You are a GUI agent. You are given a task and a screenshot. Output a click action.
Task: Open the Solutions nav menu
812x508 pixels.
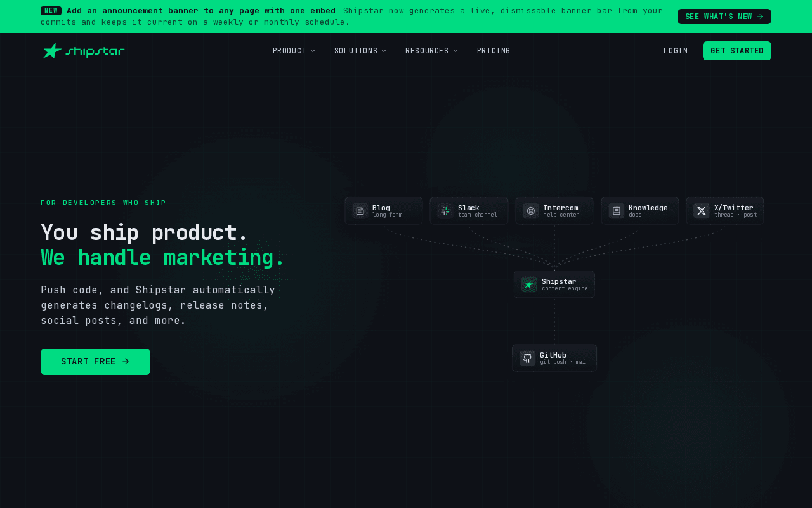[x=360, y=51]
